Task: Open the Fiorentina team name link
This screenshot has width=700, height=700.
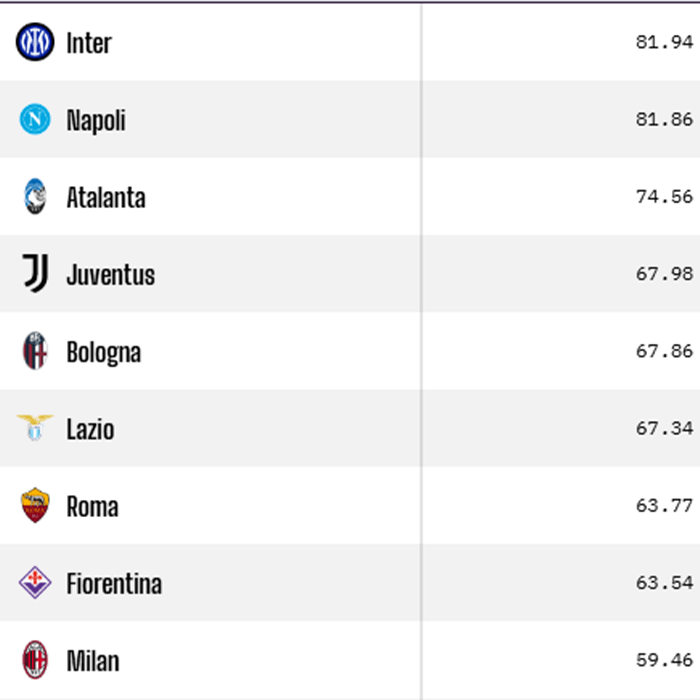Action: (114, 584)
